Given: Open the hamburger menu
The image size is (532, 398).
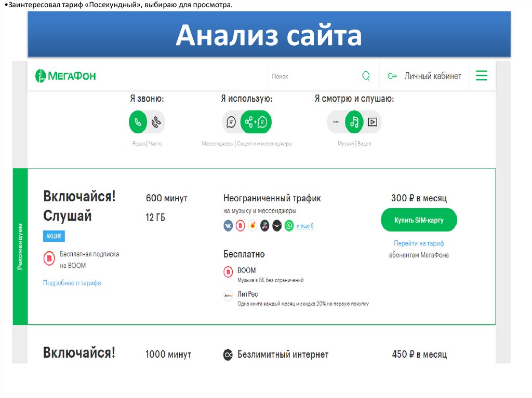Looking at the screenshot, I should click(x=482, y=76).
